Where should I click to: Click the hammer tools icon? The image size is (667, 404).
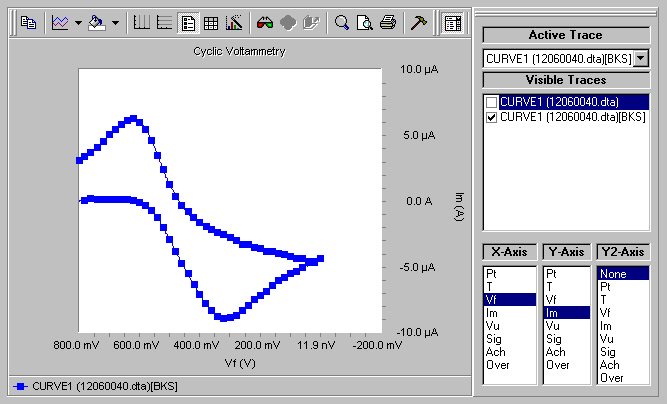click(x=419, y=23)
